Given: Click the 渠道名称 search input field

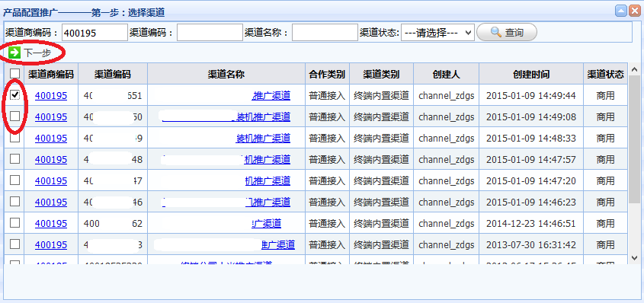Looking at the screenshot, I should pyautogui.click(x=325, y=33).
